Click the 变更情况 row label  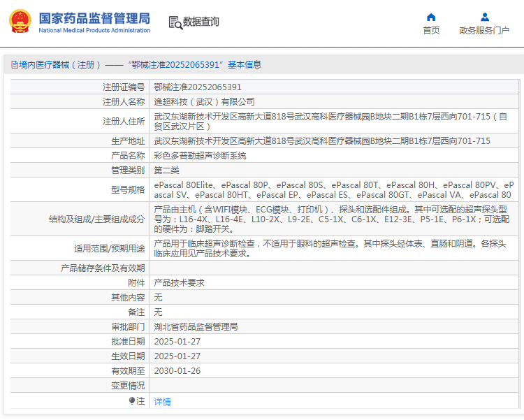tap(128, 386)
